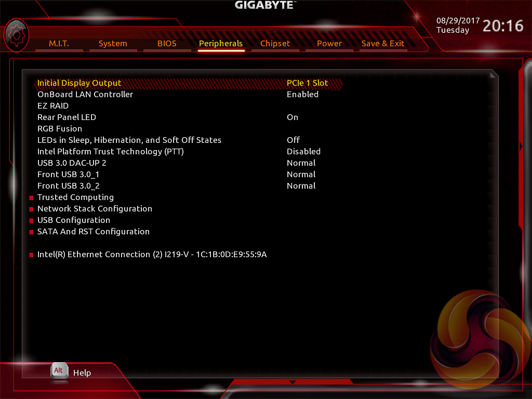The image size is (532, 399).
Task: Click the red bullet beside Intel(R) Ethernet Connection
Action: (31, 255)
